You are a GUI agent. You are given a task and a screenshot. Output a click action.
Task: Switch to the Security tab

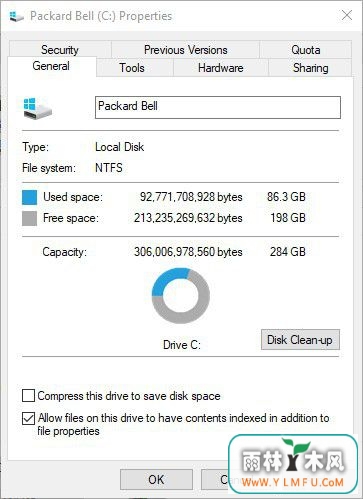point(60,50)
